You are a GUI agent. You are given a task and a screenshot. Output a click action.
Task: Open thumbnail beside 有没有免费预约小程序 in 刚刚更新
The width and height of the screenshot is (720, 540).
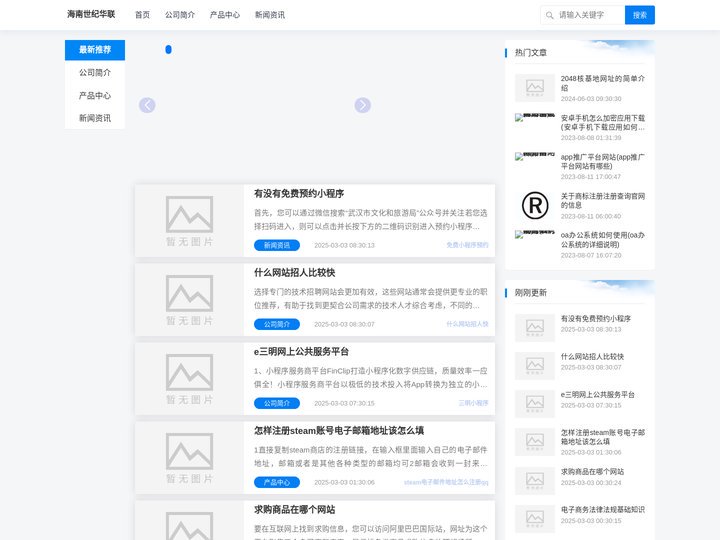534,328
